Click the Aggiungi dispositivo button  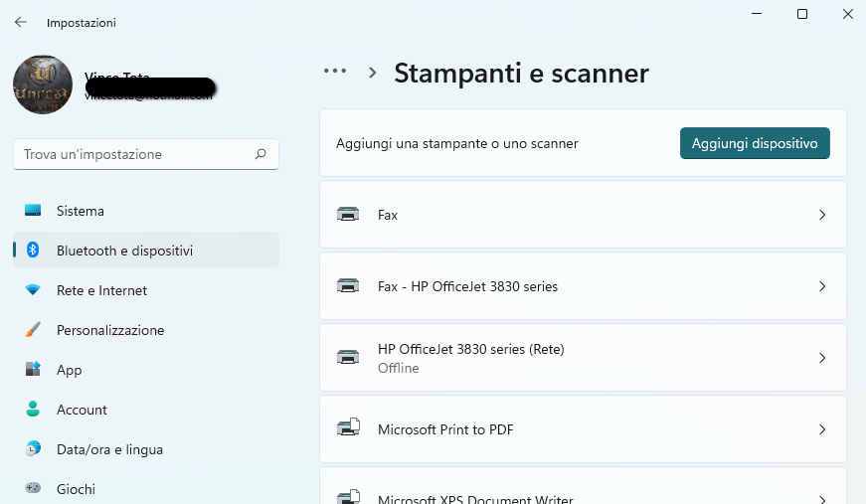[755, 143]
